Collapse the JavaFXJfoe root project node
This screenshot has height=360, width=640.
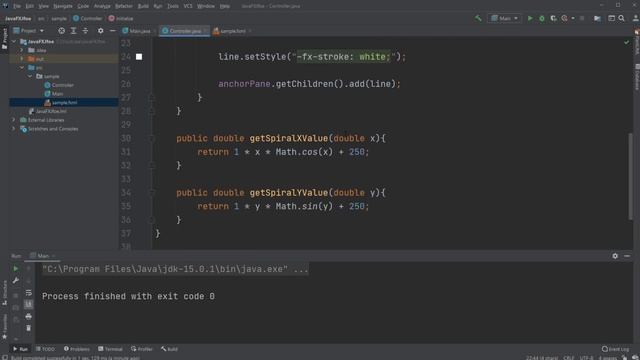(x=13, y=42)
